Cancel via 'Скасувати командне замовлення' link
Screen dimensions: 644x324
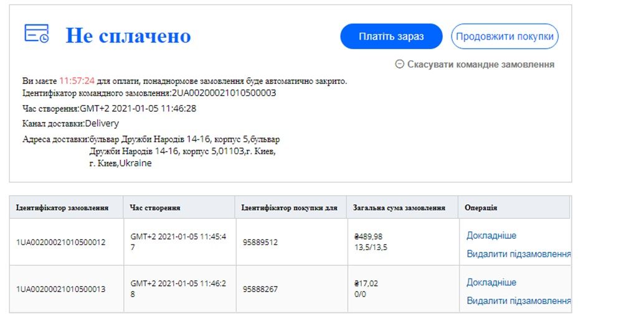480,64
